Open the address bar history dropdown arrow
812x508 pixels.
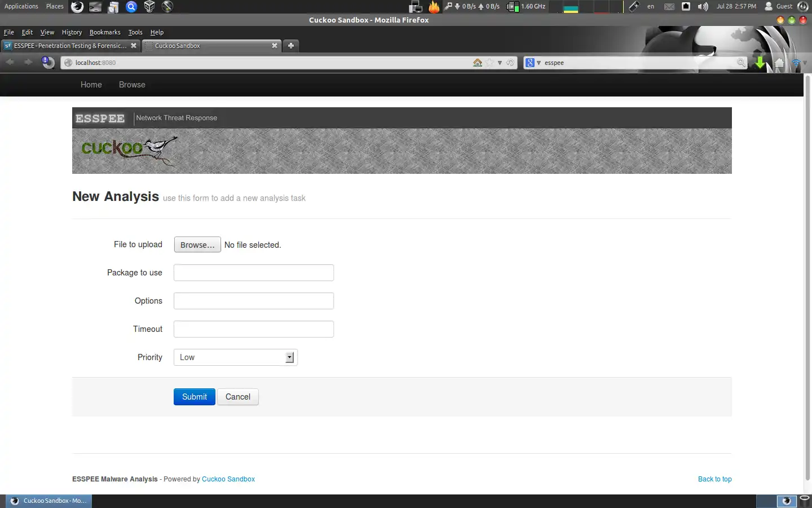[500, 63]
